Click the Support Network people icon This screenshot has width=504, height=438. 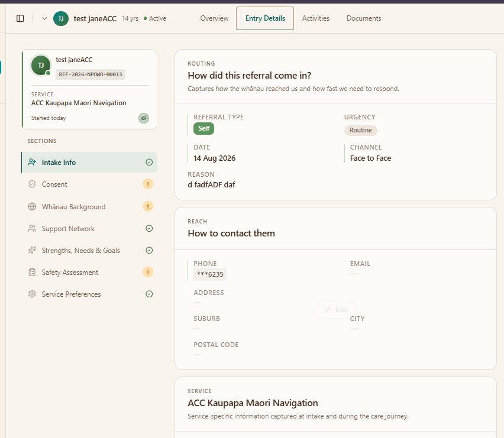click(x=32, y=228)
